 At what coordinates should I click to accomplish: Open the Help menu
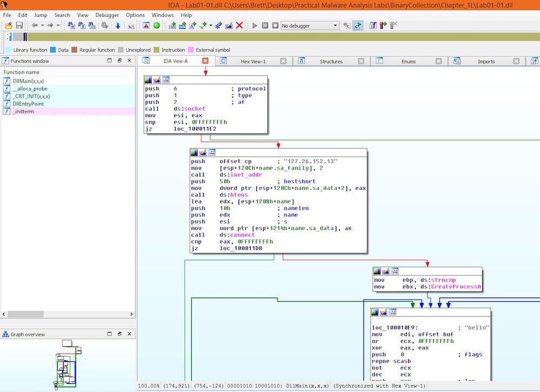click(x=186, y=15)
